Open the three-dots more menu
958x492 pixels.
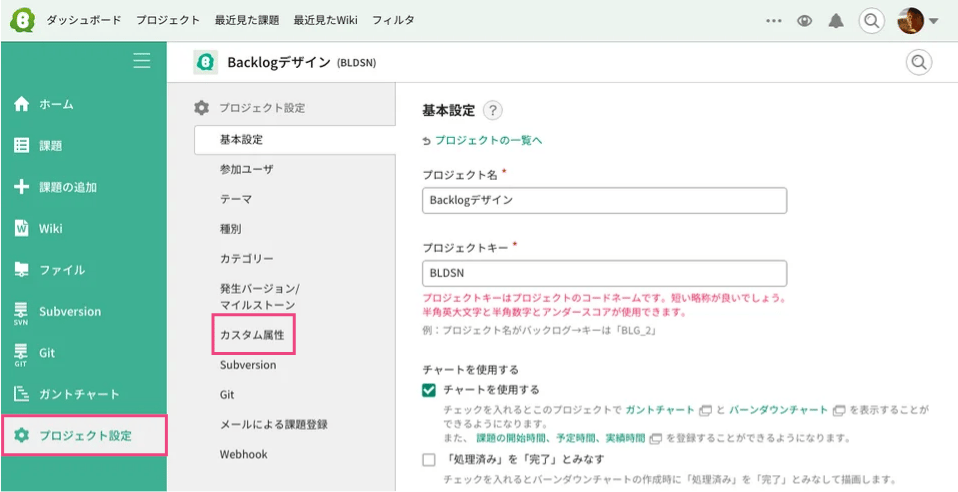coord(773,21)
